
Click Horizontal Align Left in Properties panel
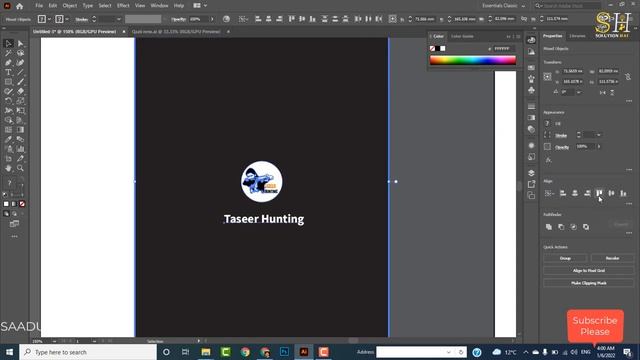tap(563, 193)
